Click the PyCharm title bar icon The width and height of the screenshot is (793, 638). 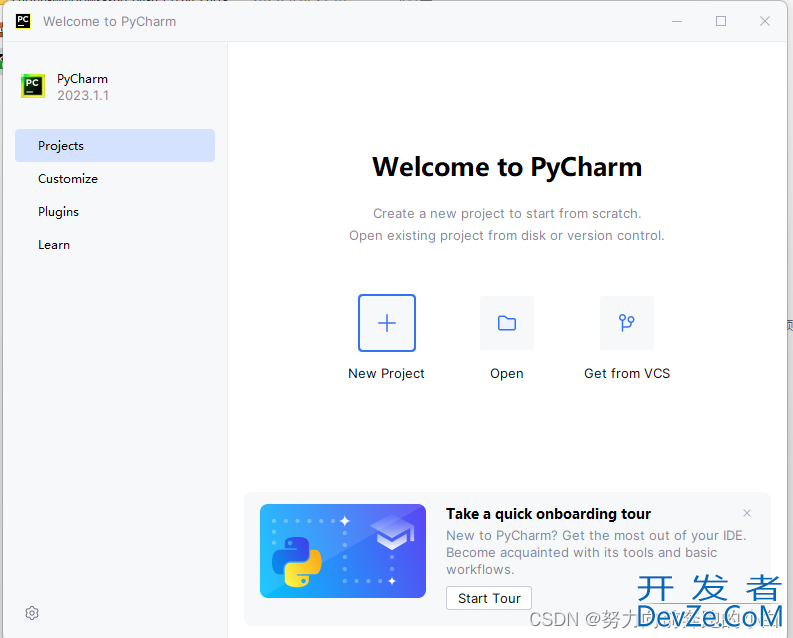23,21
